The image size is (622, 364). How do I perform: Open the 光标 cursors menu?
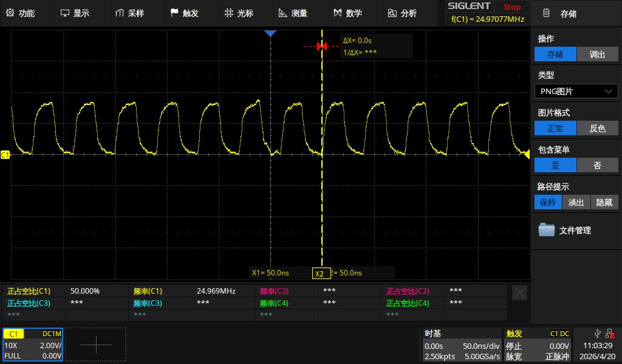pyautogui.click(x=239, y=13)
